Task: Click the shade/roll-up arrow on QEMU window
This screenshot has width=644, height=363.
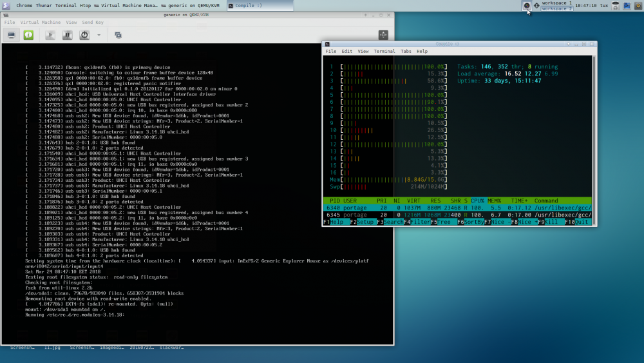Action: [366, 15]
